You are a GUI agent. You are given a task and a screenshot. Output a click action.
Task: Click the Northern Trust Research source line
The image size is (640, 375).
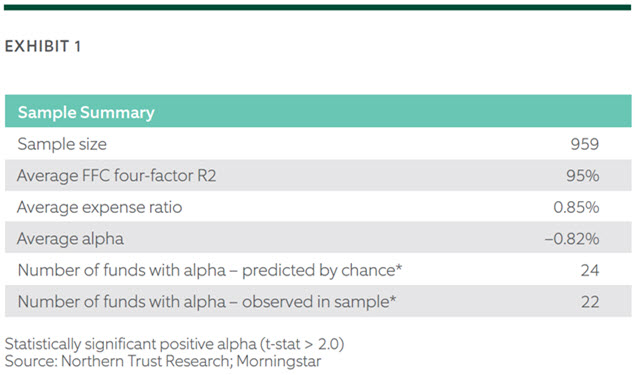point(163,361)
